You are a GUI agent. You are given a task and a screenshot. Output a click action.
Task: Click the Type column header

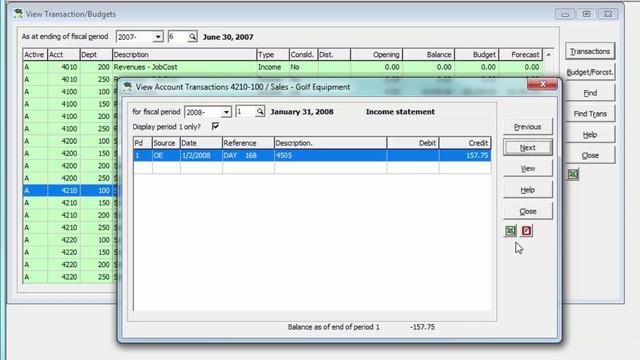coord(273,55)
